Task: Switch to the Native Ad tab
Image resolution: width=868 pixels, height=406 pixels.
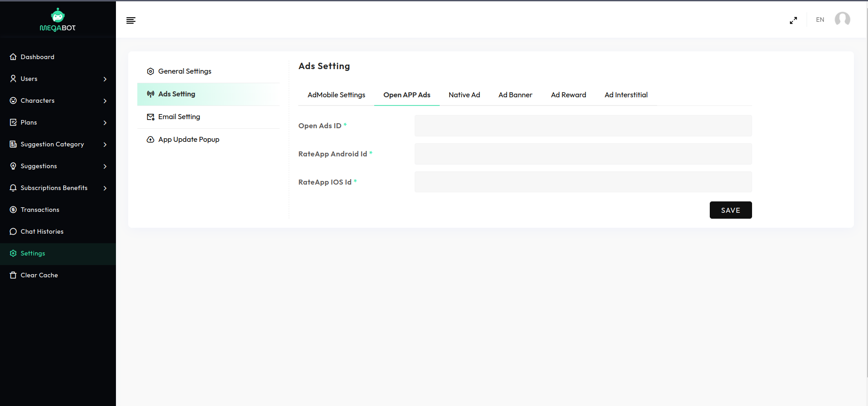Action: (x=464, y=95)
